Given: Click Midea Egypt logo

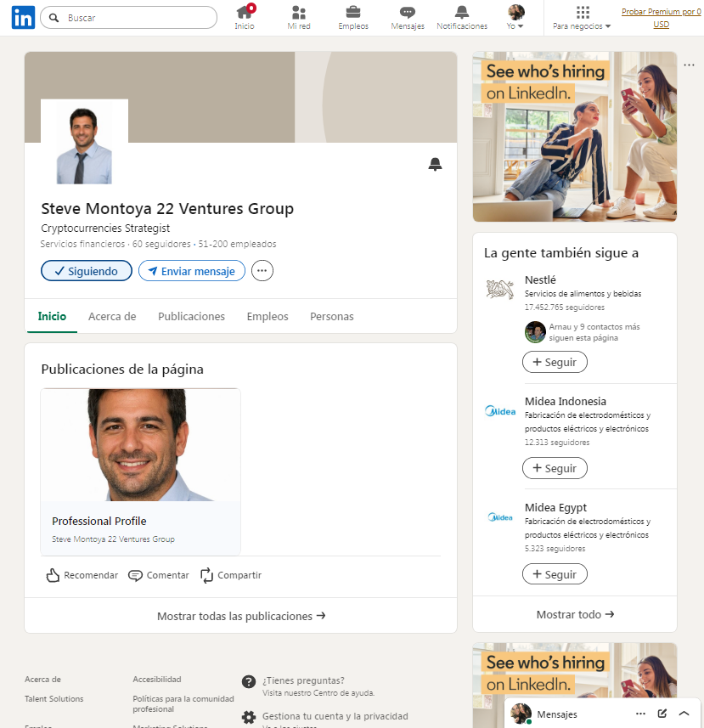Looking at the screenshot, I should click(x=500, y=517).
